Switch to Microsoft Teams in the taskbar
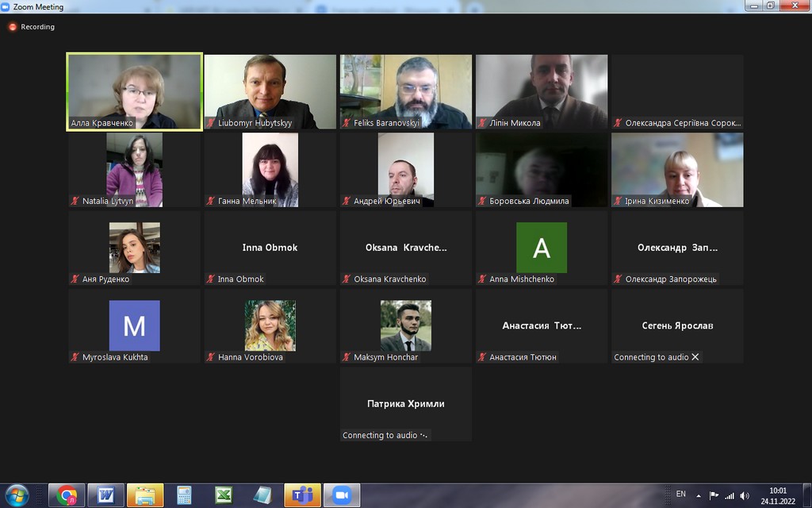 302,495
